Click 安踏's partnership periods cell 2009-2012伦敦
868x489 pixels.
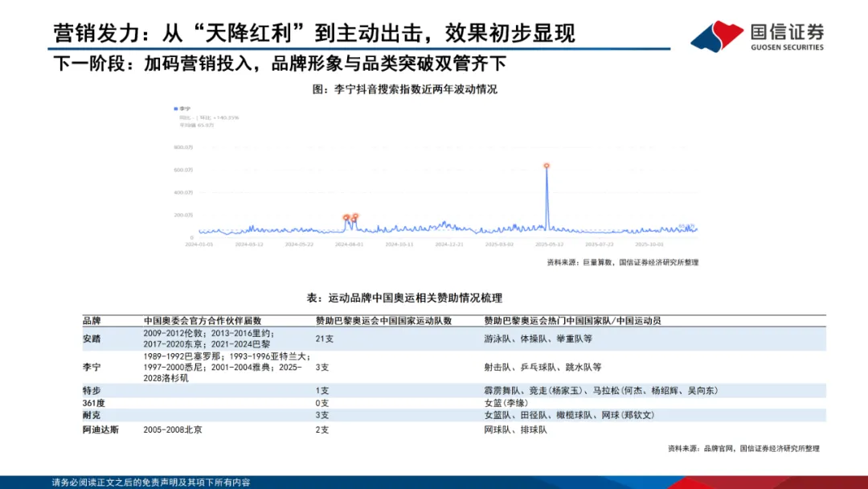(x=209, y=339)
